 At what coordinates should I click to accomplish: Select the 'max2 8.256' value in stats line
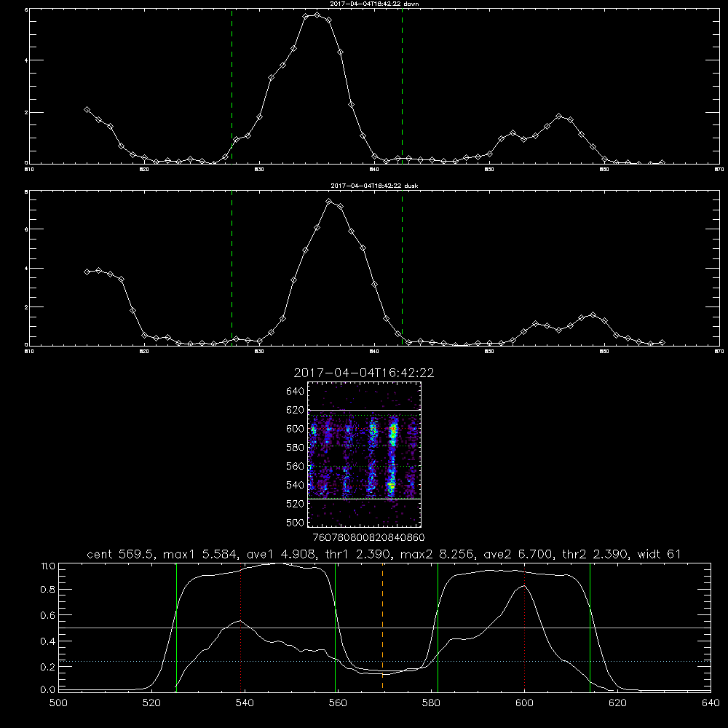436,554
